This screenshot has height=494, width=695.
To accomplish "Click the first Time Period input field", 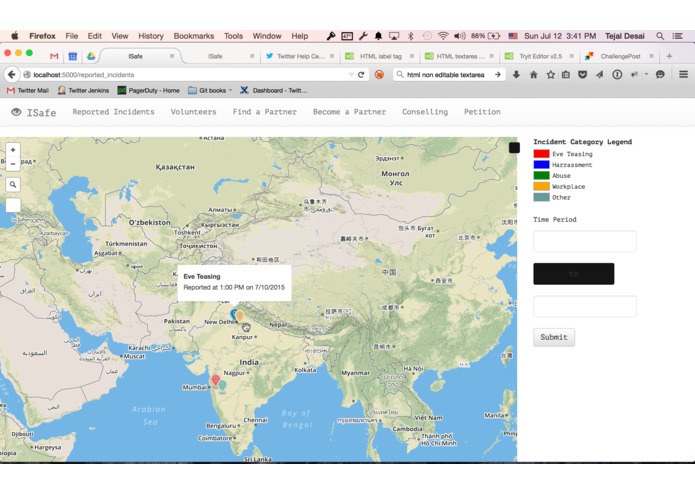I will coord(585,241).
